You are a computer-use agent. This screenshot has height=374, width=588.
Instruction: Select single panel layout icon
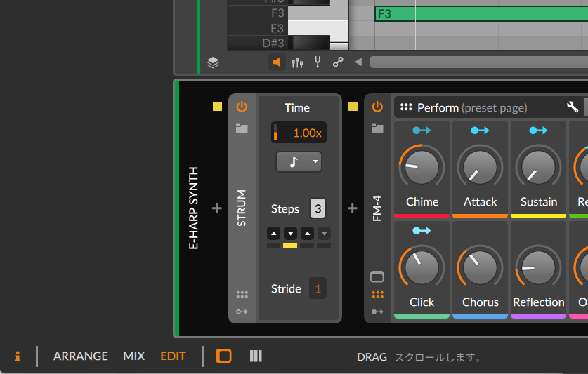coord(223,356)
